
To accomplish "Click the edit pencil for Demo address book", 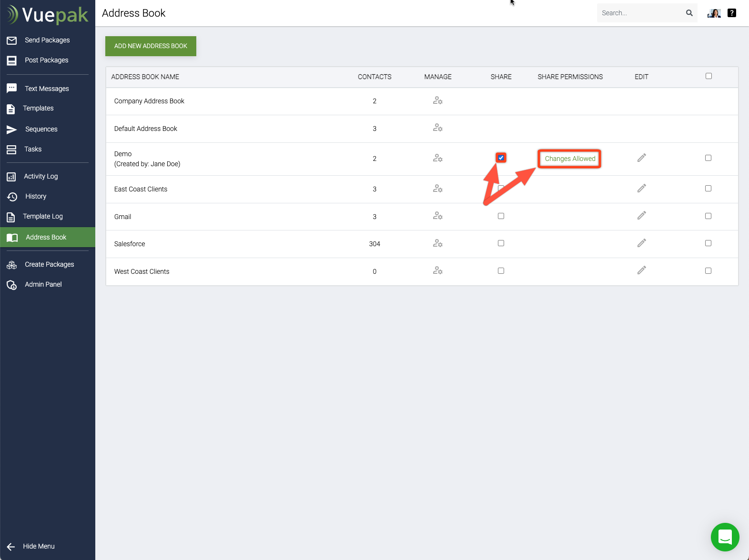I will click(641, 158).
